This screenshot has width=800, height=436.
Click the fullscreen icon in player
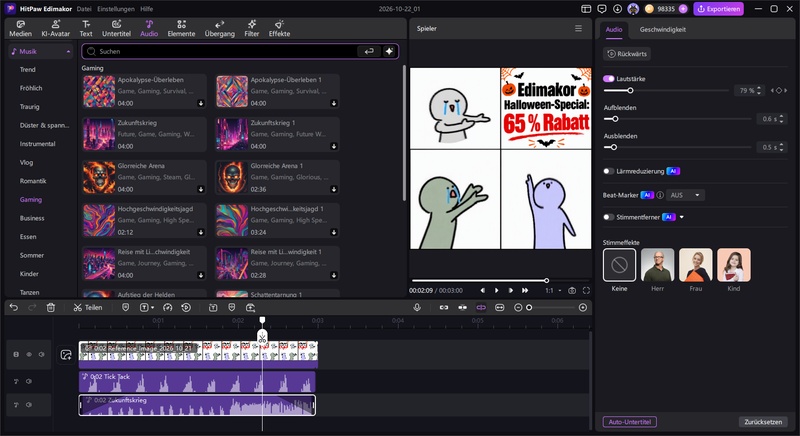pos(586,291)
